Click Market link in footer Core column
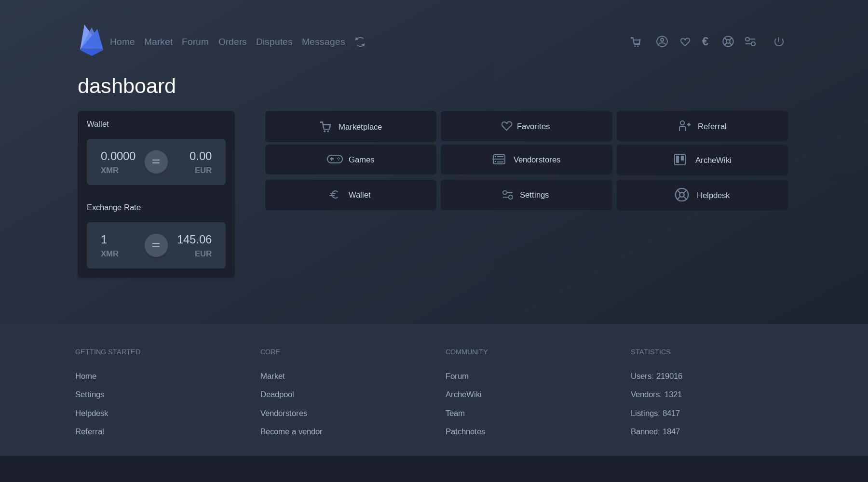Image resolution: width=868 pixels, height=482 pixels. (272, 376)
